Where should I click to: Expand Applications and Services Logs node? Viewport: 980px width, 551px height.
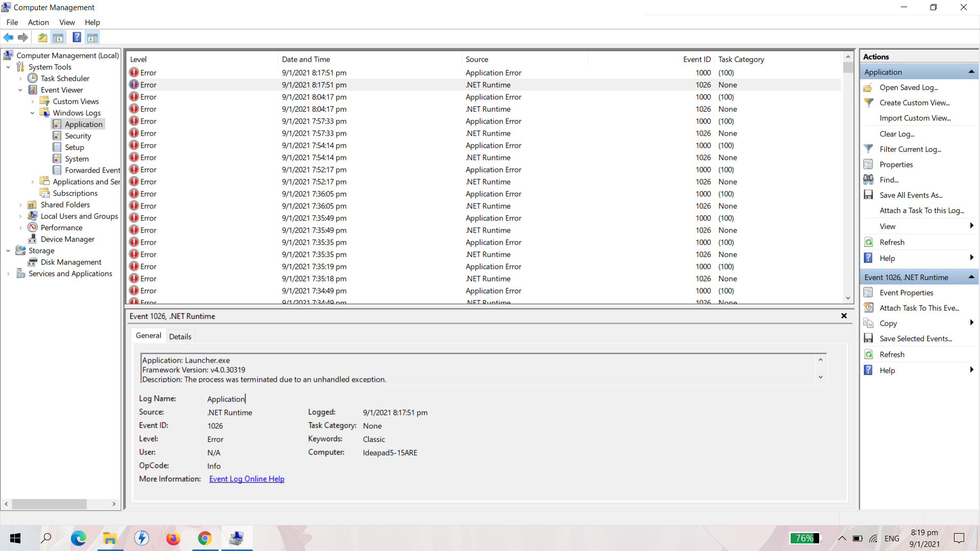click(33, 182)
